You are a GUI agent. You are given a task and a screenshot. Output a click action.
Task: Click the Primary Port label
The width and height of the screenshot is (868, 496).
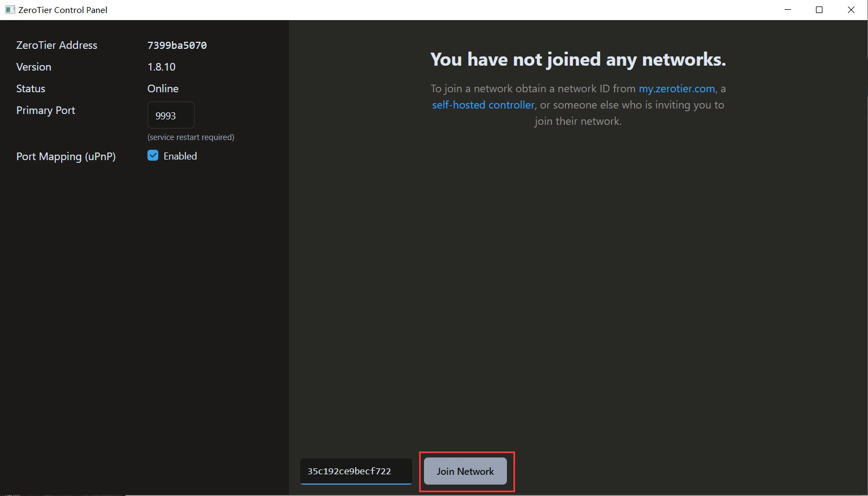click(46, 110)
